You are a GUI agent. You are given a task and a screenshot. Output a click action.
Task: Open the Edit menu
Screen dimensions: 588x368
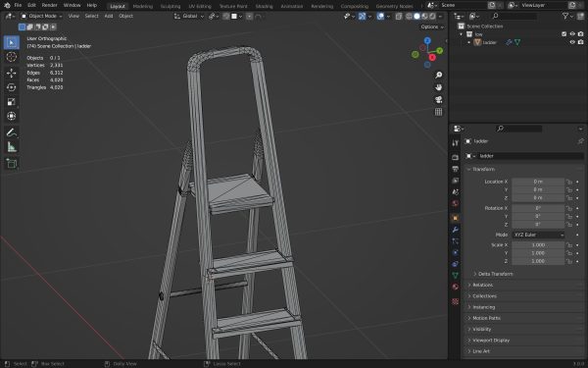[x=31, y=5]
